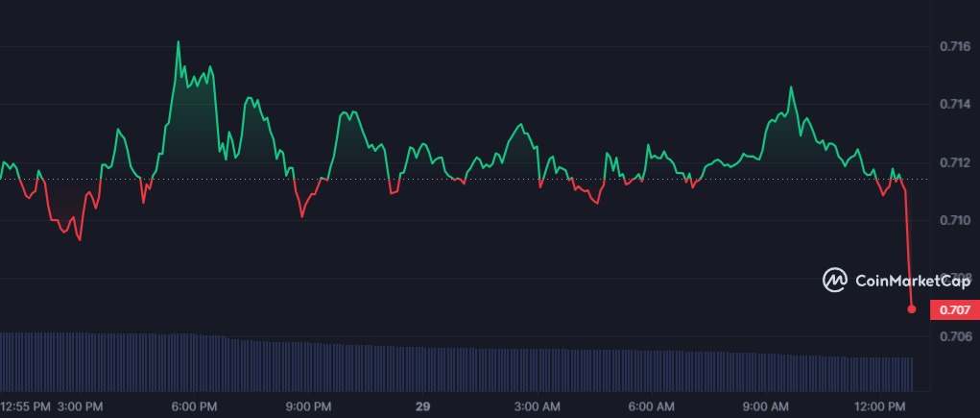
Task: Click the 0.706 price axis label
Action: 955,336
